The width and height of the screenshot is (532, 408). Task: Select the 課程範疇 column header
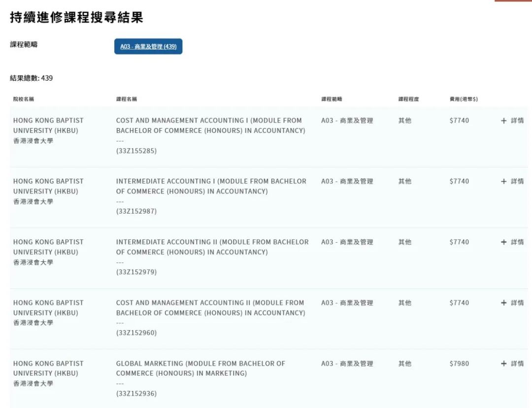[x=332, y=99]
